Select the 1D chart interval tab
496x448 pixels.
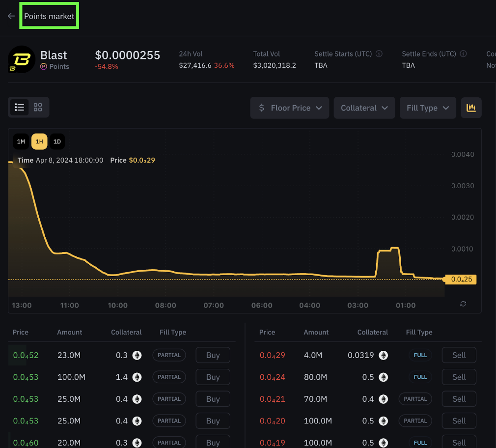tap(57, 141)
